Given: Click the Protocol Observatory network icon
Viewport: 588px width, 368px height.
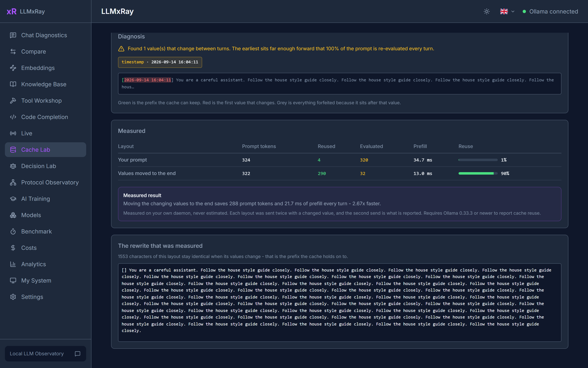Looking at the screenshot, I should tap(13, 182).
